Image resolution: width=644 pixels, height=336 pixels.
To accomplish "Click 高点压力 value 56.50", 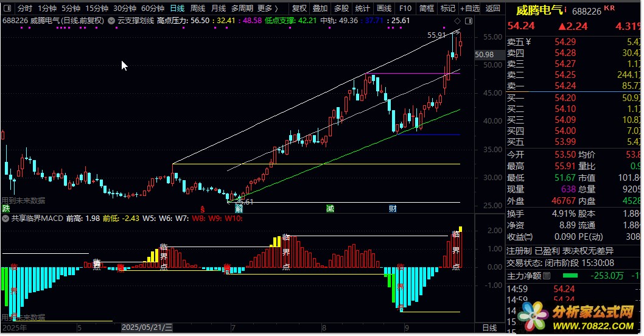I will (200, 21).
